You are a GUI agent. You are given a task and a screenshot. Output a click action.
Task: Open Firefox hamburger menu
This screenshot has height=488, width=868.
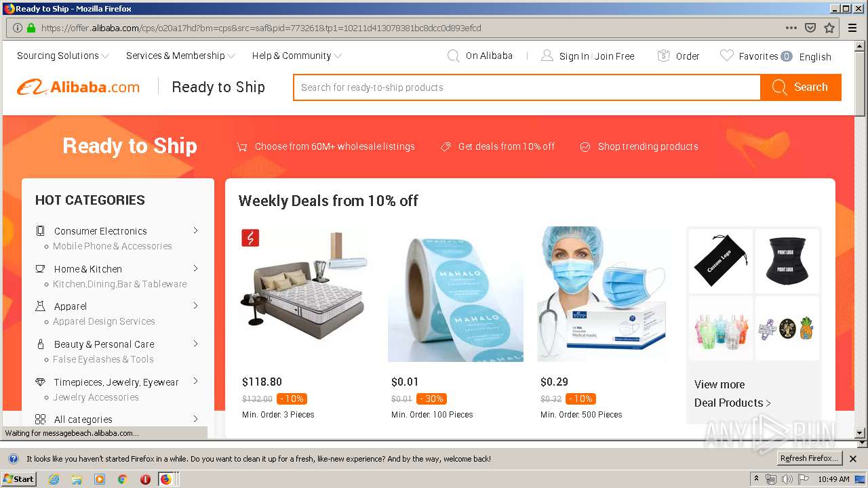point(852,28)
